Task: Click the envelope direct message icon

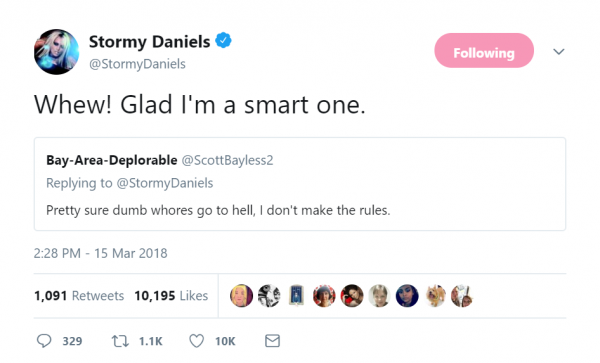Action: tap(272, 341)
